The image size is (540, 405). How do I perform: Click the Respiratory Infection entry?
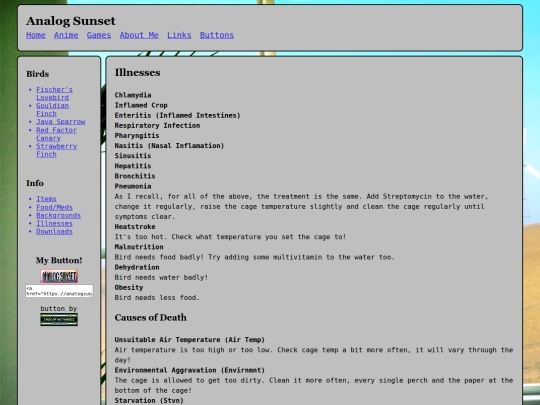(x=157, y=126)
